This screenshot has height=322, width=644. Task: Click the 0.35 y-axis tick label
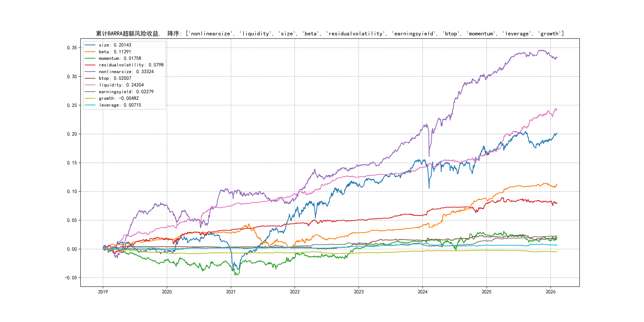tap(72, 48)
